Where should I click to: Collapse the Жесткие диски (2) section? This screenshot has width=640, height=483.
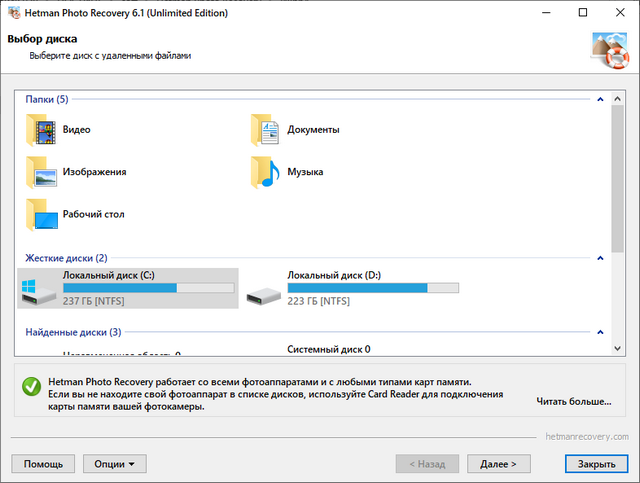pos(599,258)
